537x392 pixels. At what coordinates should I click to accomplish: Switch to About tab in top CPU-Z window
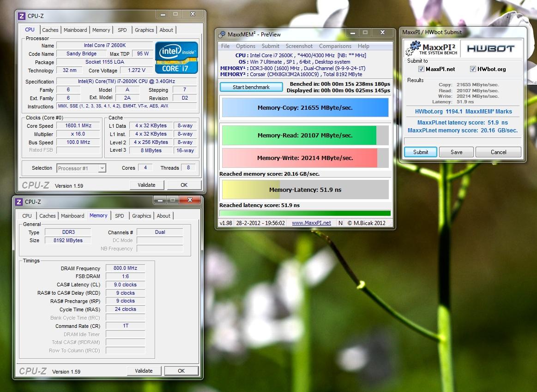click(166, 30)
